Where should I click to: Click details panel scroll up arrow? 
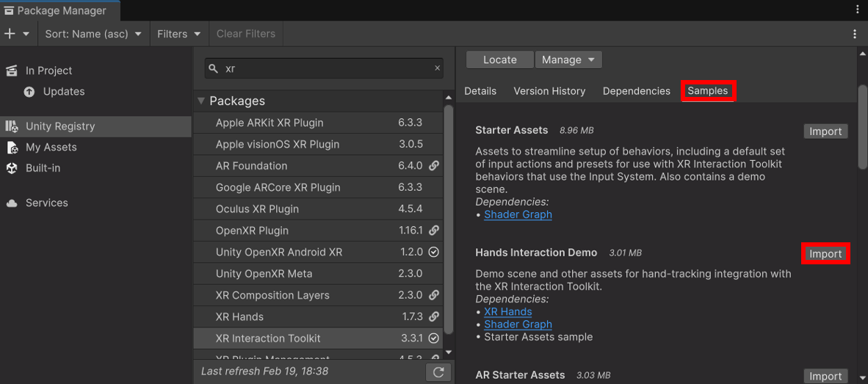click(x=862, y=53)
